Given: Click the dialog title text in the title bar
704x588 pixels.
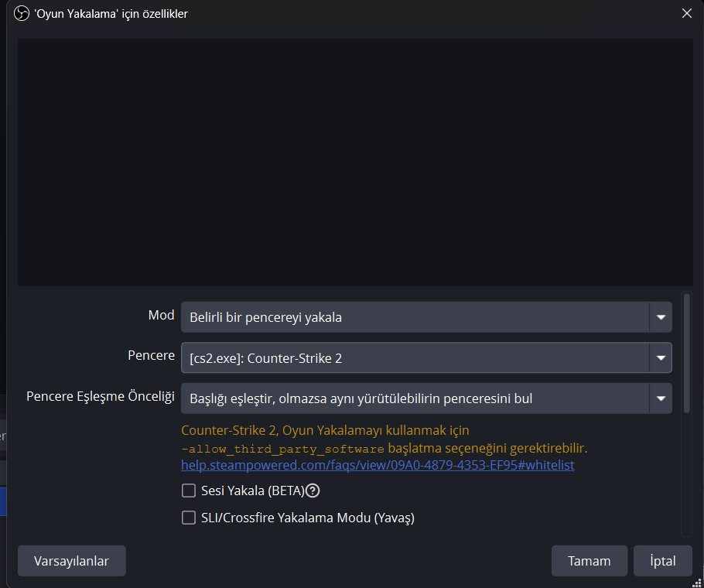Looking at the screenshot, I should tap(111, 13).
